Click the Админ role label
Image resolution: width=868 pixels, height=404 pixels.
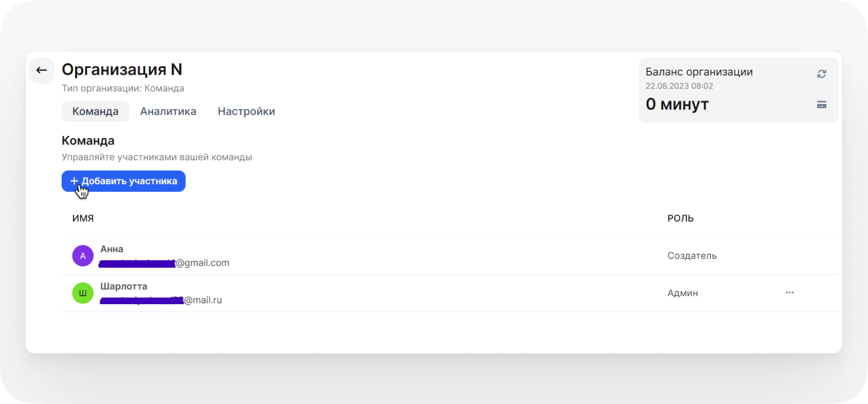pos(682,293)
